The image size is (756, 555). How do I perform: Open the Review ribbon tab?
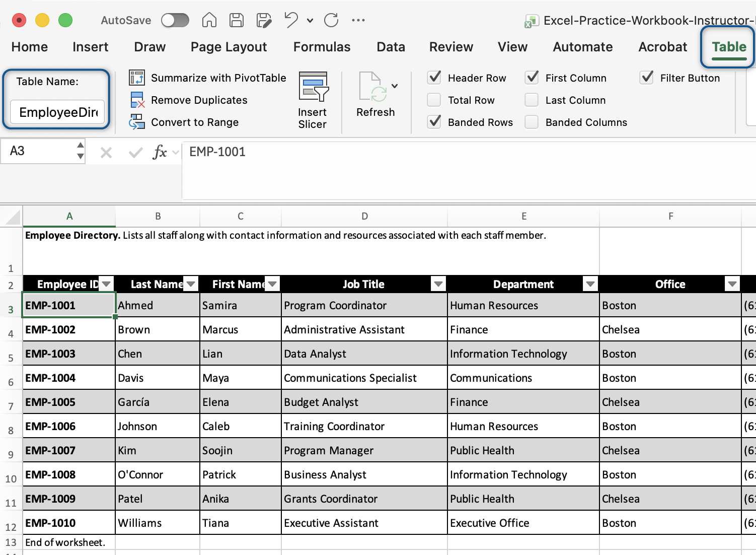tap(451, 47)
